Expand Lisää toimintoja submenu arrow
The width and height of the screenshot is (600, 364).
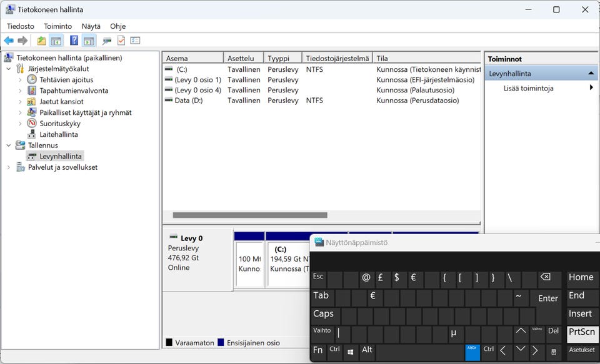591,88
